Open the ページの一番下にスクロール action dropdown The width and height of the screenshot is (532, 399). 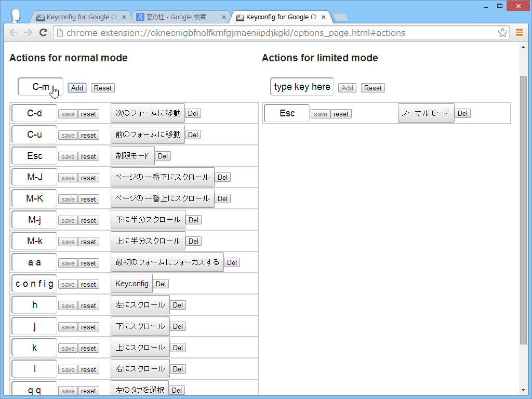tap(163, 177)
